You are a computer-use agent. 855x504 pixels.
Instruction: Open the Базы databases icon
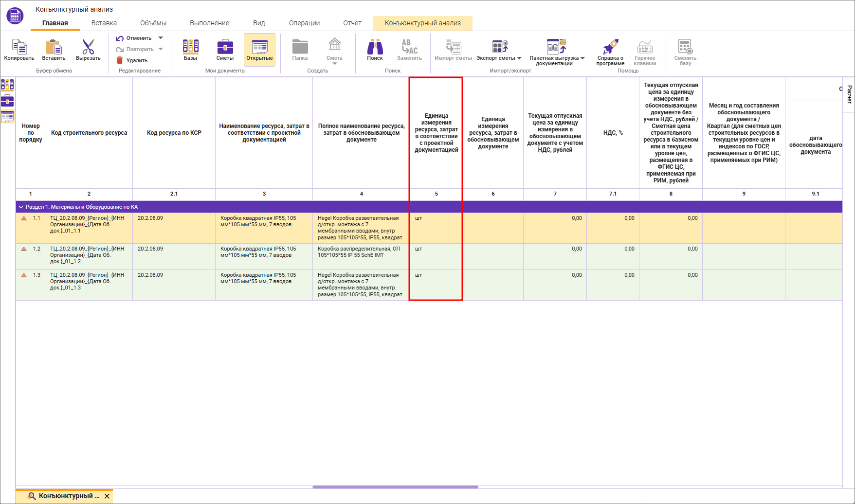[190, 47]
